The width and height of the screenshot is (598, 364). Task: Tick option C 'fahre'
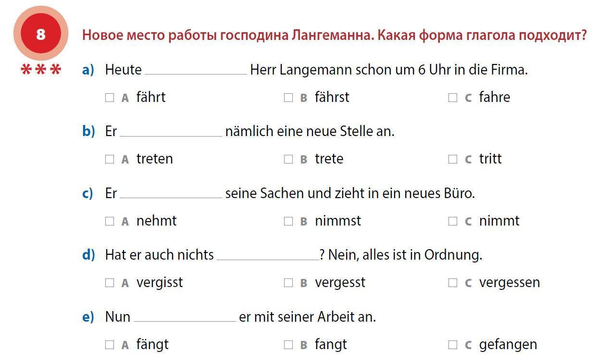pyautogui.click(x=453, y=98)
